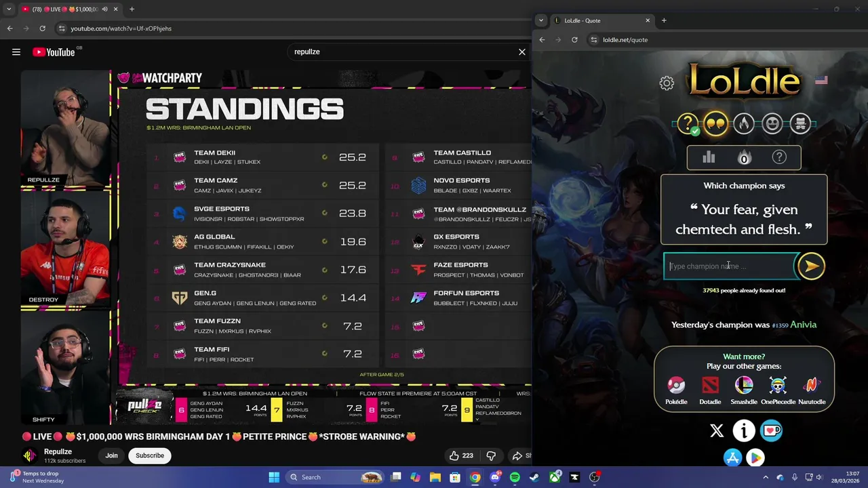Open Spotify from the taskbar

pyautogui.click(x=515, y=477)
